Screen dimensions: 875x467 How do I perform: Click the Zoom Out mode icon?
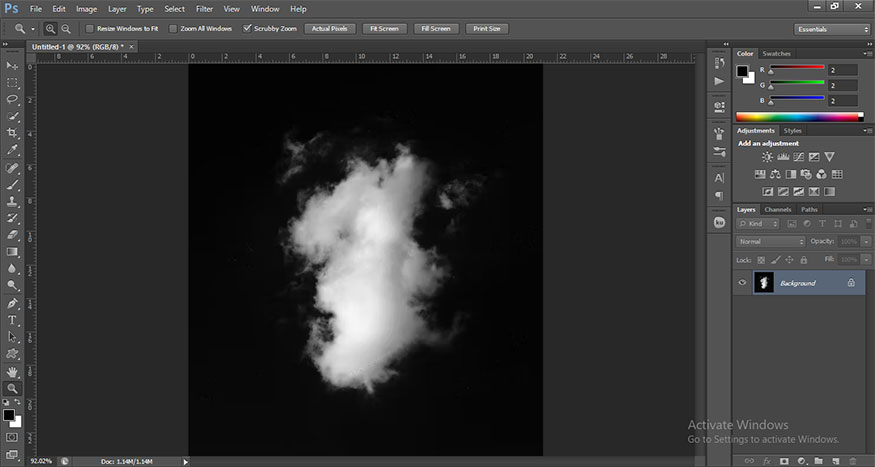(x=66, y=28)
